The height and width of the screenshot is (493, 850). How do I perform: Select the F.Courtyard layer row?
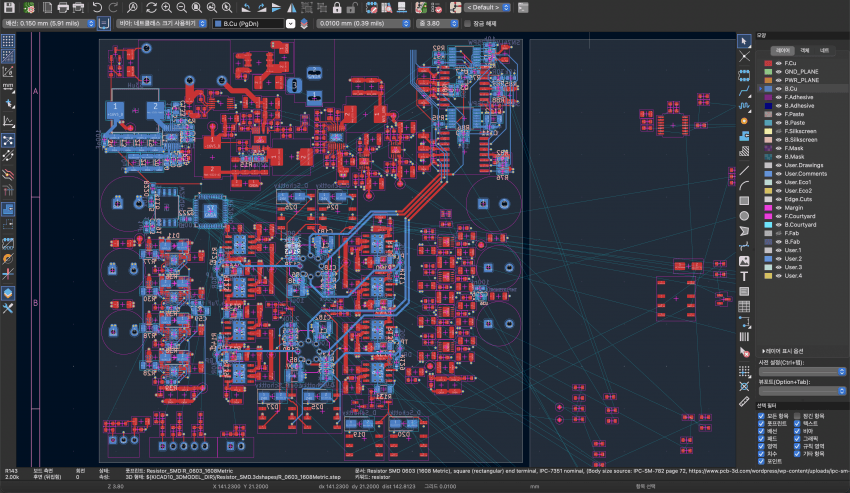802,216
